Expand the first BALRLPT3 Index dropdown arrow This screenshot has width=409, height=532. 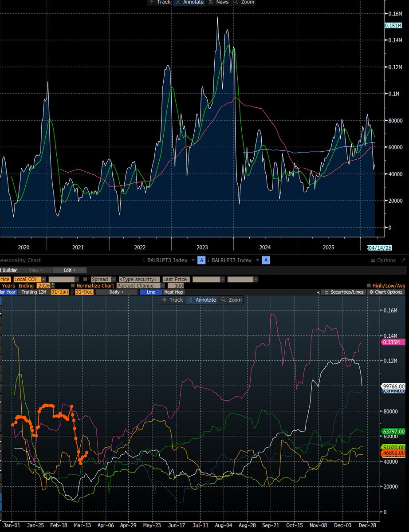click(x=193, y=260)
